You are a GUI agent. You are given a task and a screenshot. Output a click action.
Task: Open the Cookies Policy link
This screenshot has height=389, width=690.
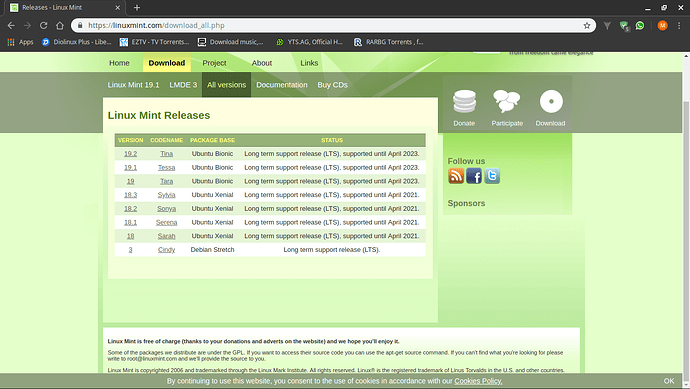click(x=478, y=381)
